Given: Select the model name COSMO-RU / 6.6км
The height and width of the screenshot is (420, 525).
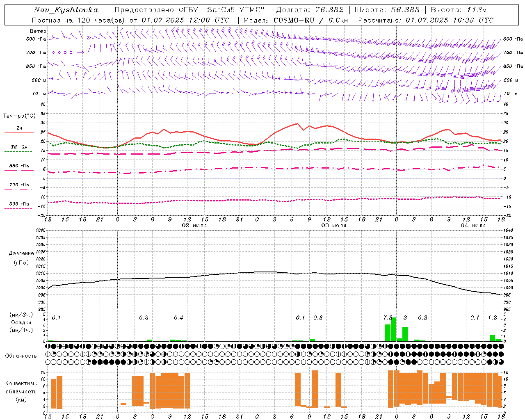Looking at the screenshot, I should (311, 20).
